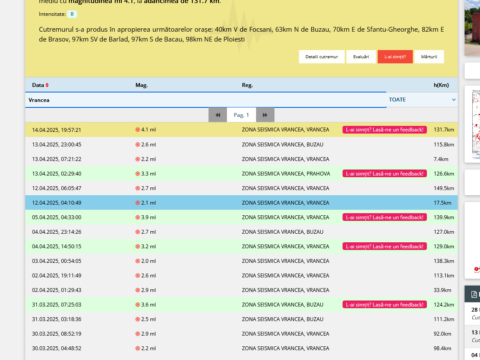Click the red magnitude dot next to 3.9 ml
This screenshot has width=480, height=360.
(137, 217)
